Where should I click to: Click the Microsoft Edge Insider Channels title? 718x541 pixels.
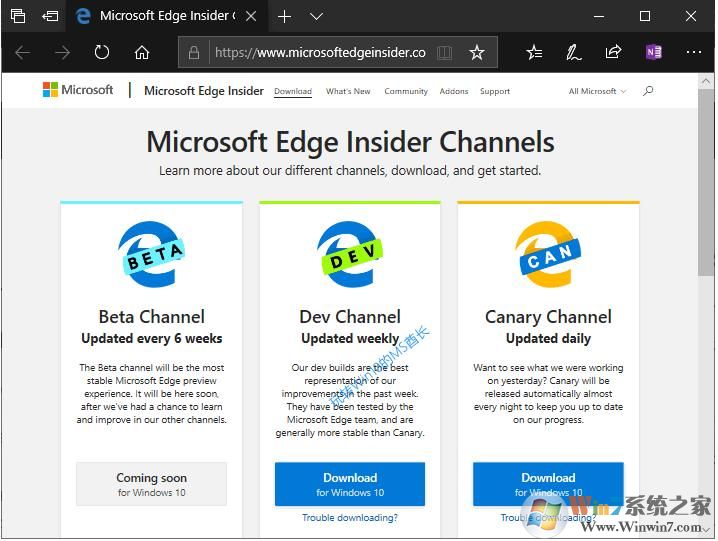(350, 142)
